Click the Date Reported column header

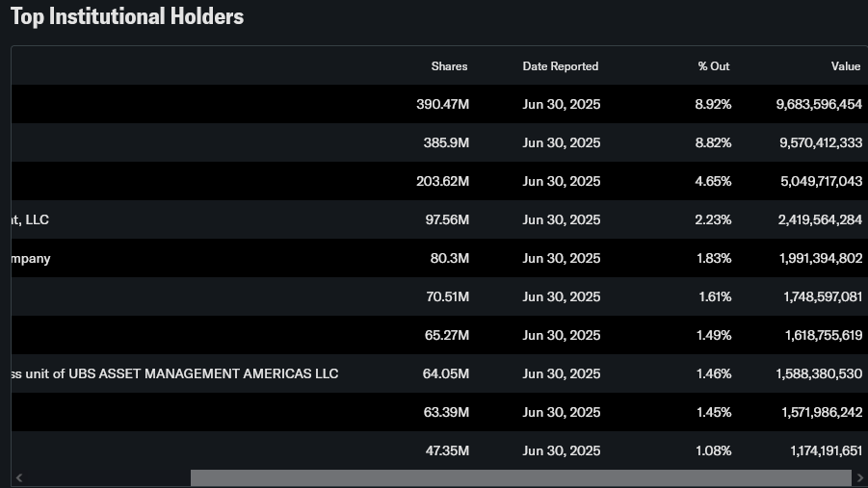(x=561, y=66)
